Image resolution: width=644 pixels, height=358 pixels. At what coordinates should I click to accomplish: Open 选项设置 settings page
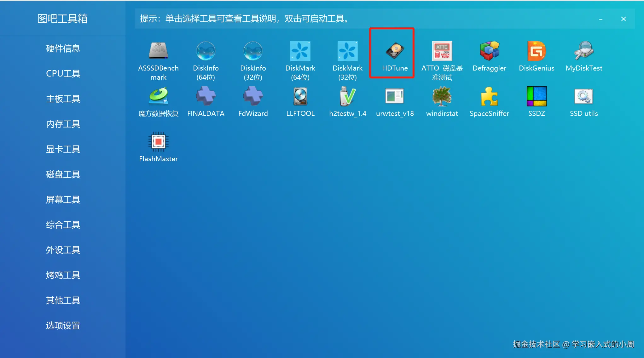point(63,326)
